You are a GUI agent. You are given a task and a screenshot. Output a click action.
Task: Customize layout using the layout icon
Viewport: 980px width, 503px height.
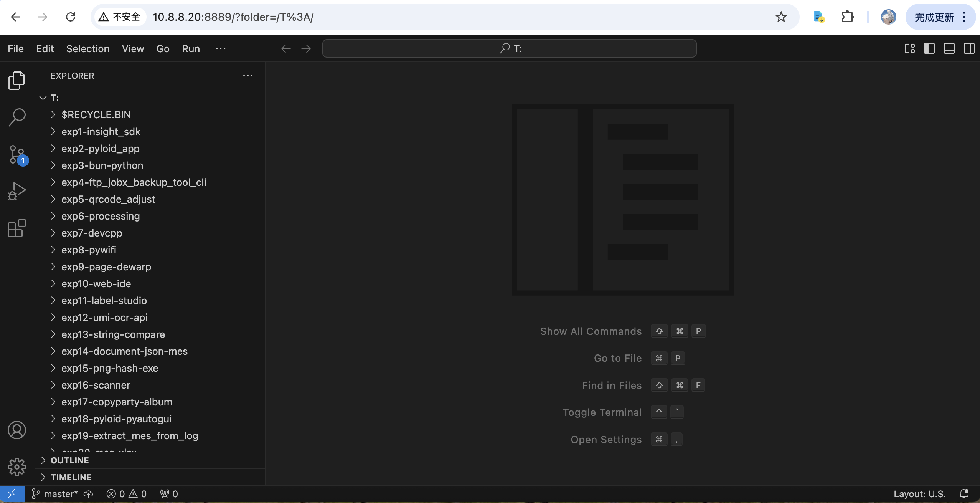click(910, 48)
